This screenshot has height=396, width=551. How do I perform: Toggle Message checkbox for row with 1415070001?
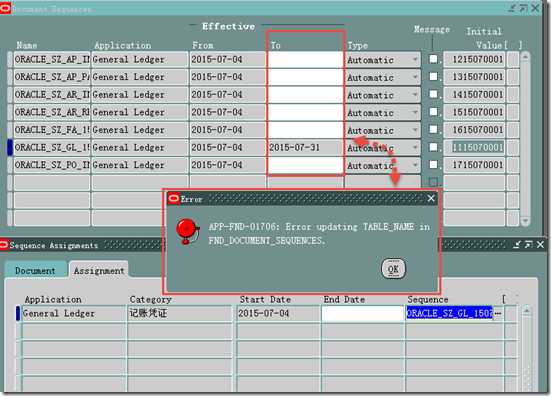click(x=433, y=94)
